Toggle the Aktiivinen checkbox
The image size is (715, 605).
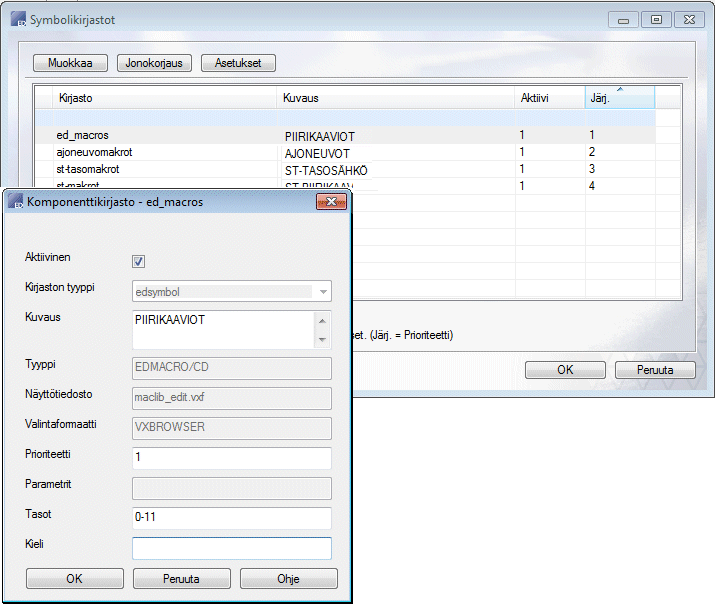[139, 261]
